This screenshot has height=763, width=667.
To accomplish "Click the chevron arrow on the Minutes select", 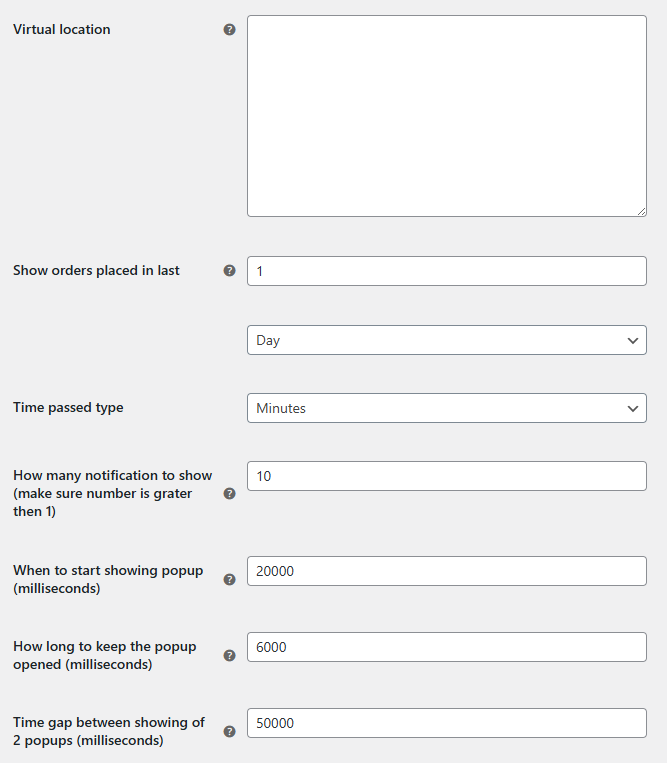I will pos(632,408).
